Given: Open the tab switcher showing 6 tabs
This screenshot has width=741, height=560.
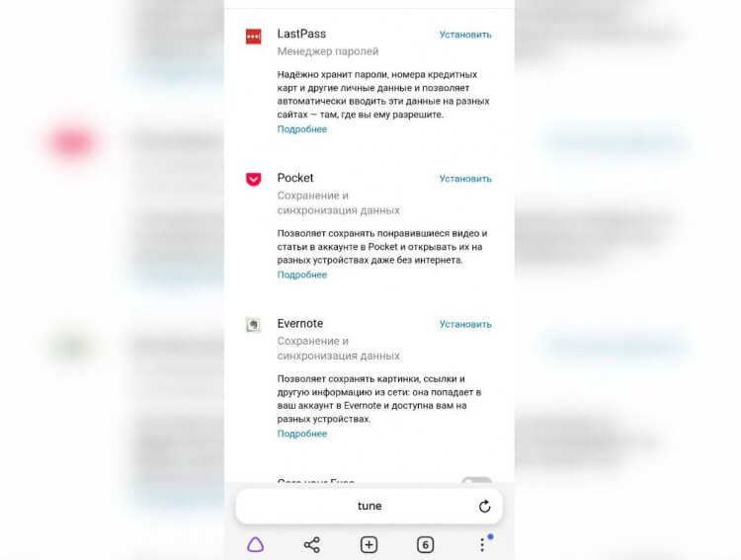Looking at the screenshot, I should tap(425, 545).
